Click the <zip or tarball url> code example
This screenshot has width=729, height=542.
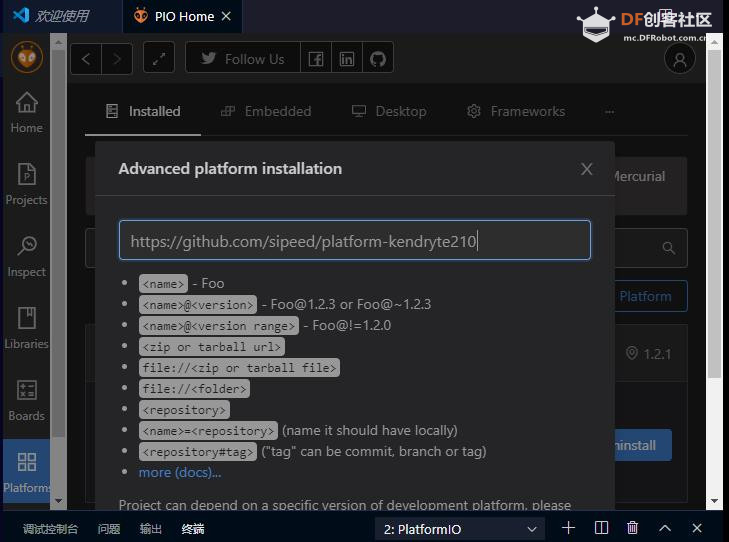pos(212,347)
